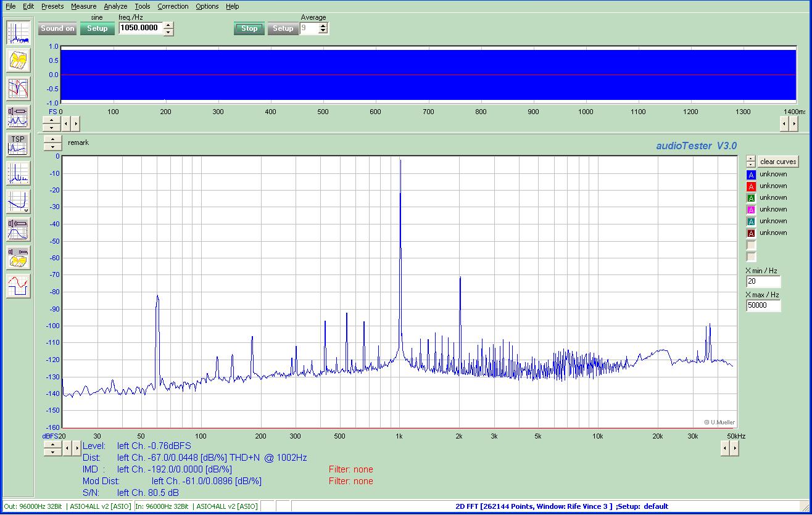Click left arrow beside spectrum dBFS stepper
The height and width of the screenshot is (515, 812).
point(67,448)
